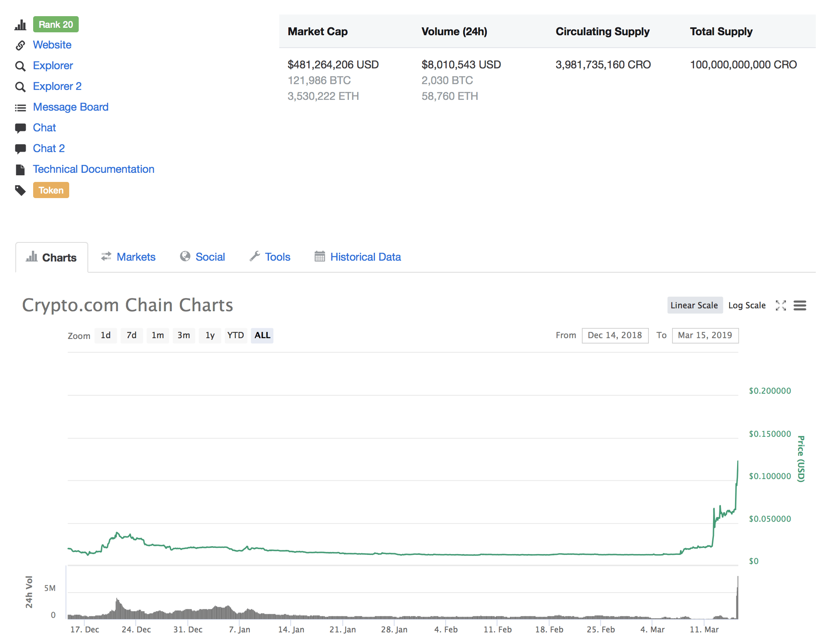
Task: Click the Crypto.com Chain Charts title
Action: click(x=128, y=305)
